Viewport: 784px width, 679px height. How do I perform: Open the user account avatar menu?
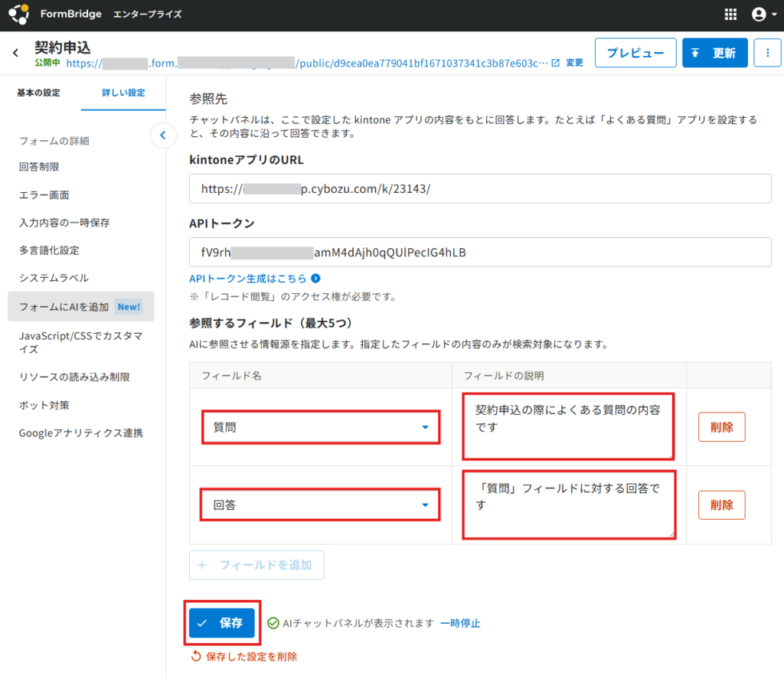pyautogui.click(x=764, y=15)
